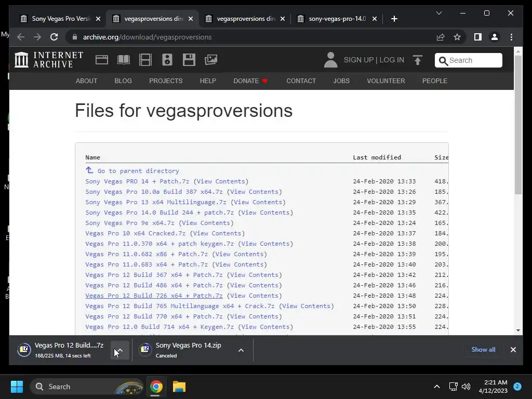Switch to Sony Vegas Pro Versions tab

pos(61,19)
